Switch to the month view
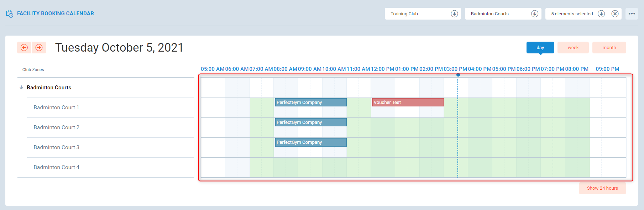Viewport: 644px width, 210px height. tap(609, 48)
